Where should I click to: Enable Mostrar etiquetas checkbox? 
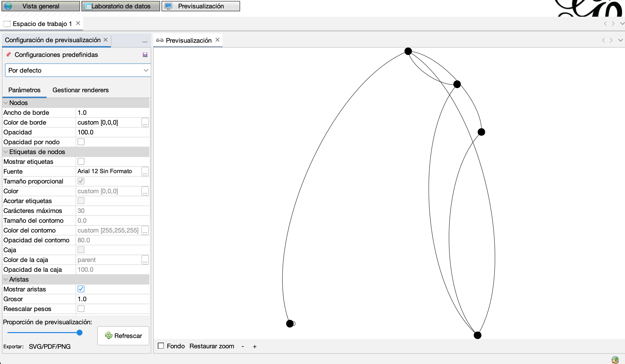pyautogui.click(x=81, y=161)
